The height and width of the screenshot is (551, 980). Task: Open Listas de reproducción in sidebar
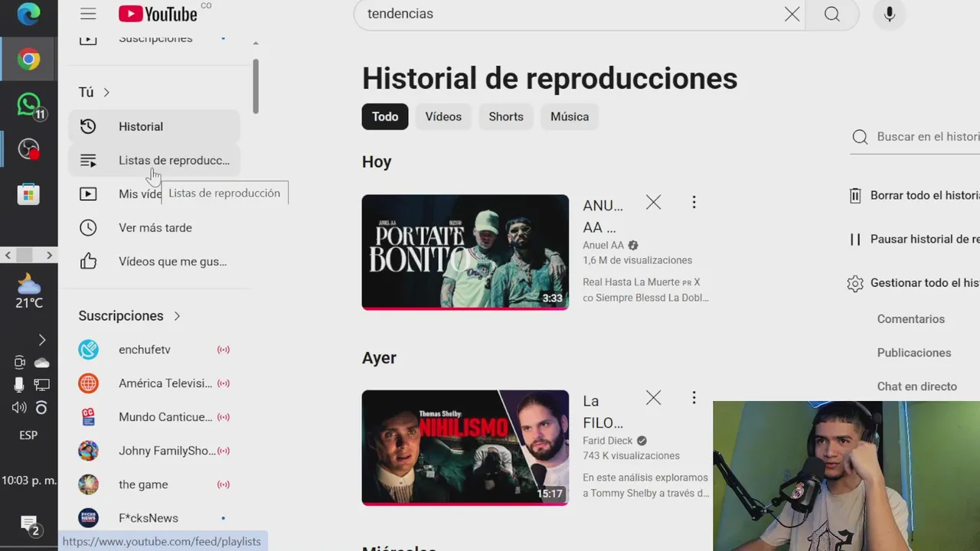[154, 160]
